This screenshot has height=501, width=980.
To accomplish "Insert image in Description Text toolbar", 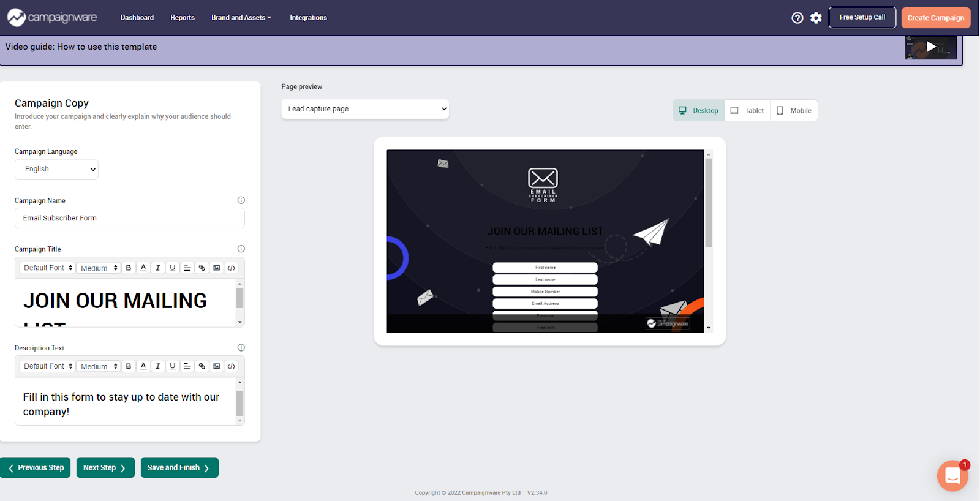I will 217,366.
